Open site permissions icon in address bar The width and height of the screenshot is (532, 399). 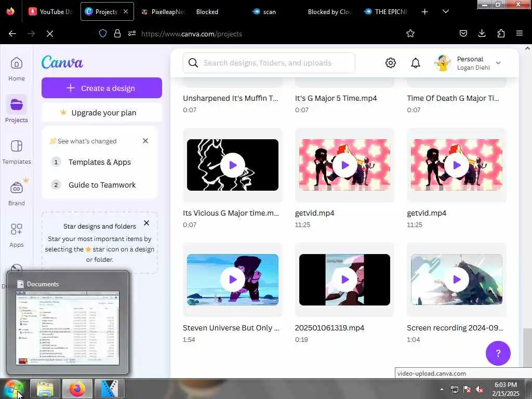point(132,33)
